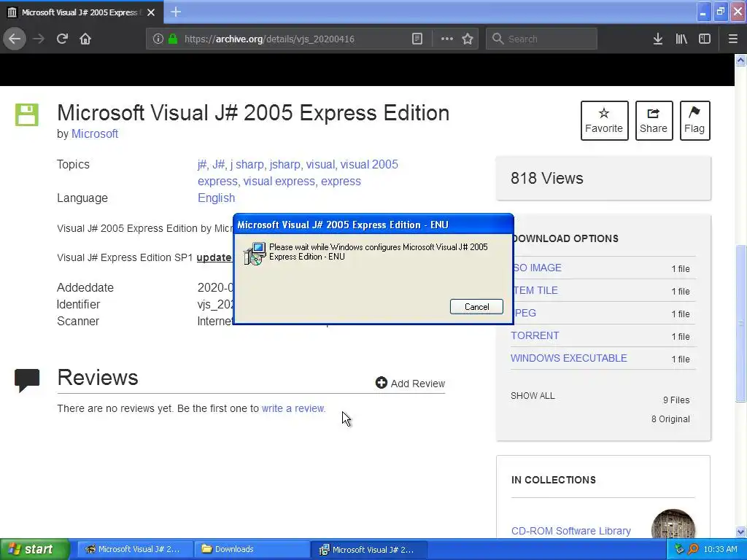Click the 10:33 AM taskbar clock
The image size is (747, 560).
coord(720,549)
